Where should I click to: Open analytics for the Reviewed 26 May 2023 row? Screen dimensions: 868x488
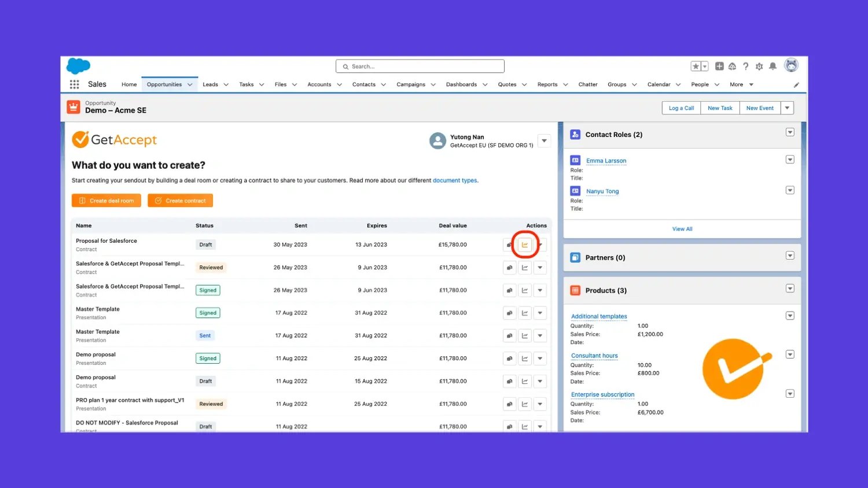point(525,268)
